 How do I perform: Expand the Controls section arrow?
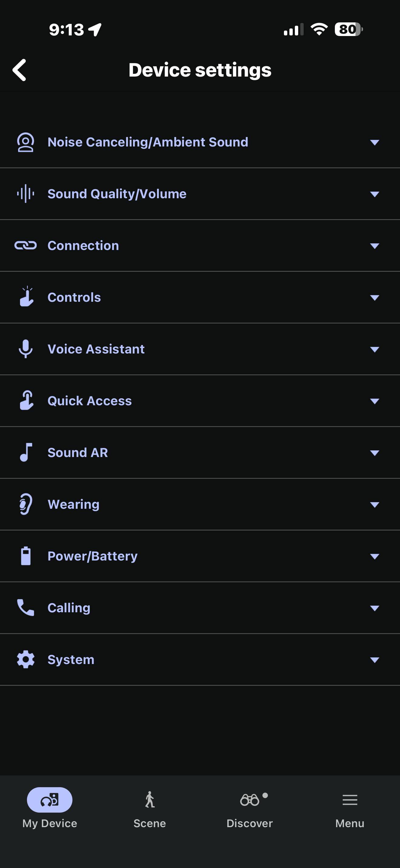pos(374,298)
